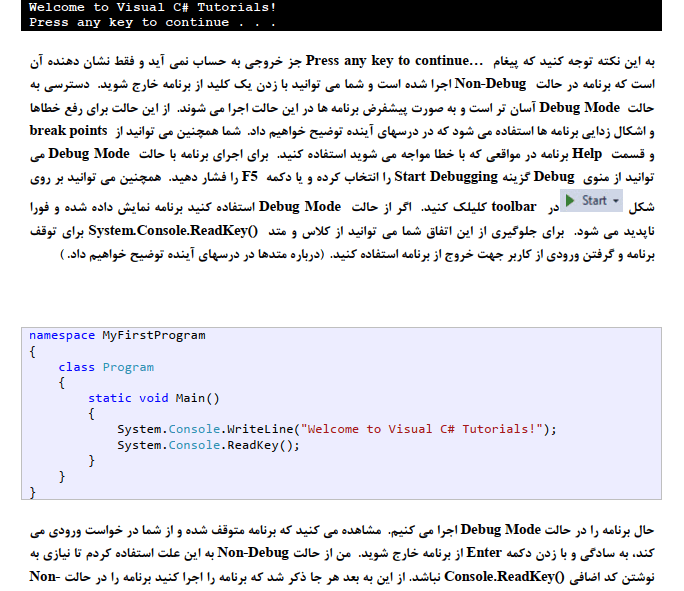
Task: Click 'Start Debugging' in the paragraph
Action: 446,177
